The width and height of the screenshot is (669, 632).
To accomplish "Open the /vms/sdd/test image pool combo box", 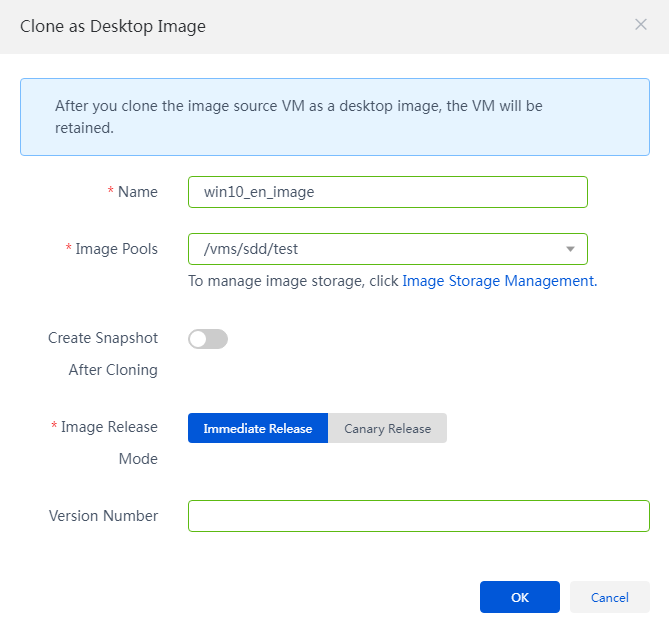I will (x=388, y=249).
